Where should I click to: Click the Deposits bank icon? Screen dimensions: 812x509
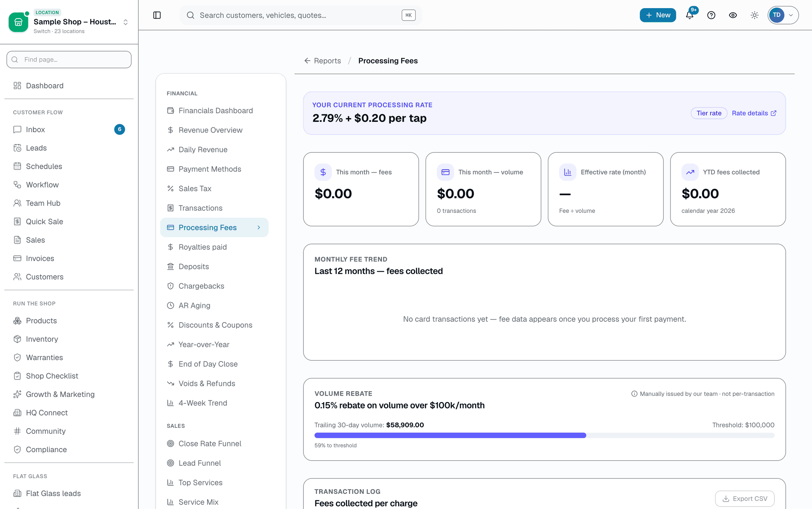(x=171, y=267)
